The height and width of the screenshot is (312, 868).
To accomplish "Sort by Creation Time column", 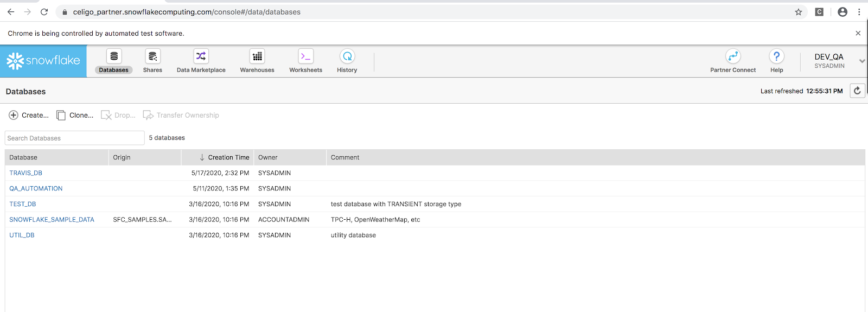I will (x=228, y=157).
